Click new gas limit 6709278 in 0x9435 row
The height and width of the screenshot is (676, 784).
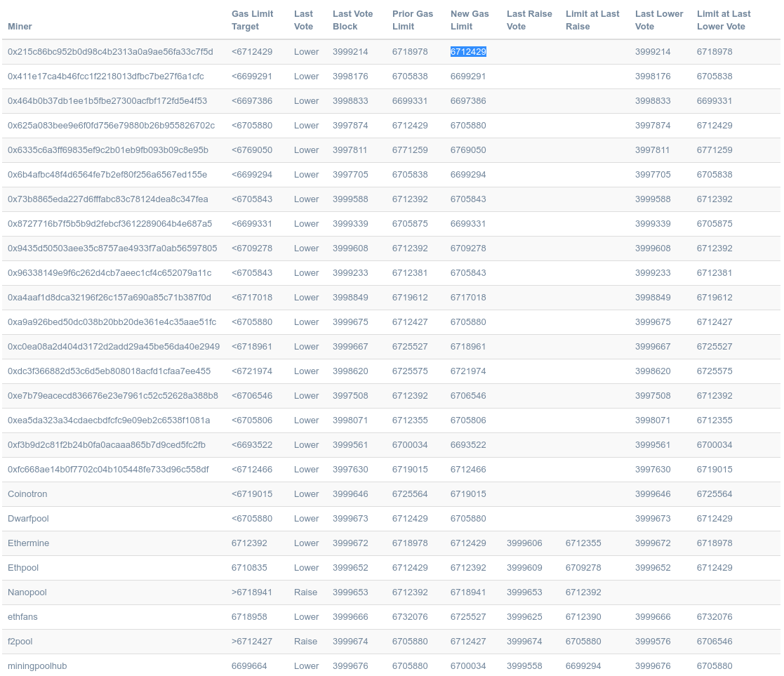(x=468, y=248)
